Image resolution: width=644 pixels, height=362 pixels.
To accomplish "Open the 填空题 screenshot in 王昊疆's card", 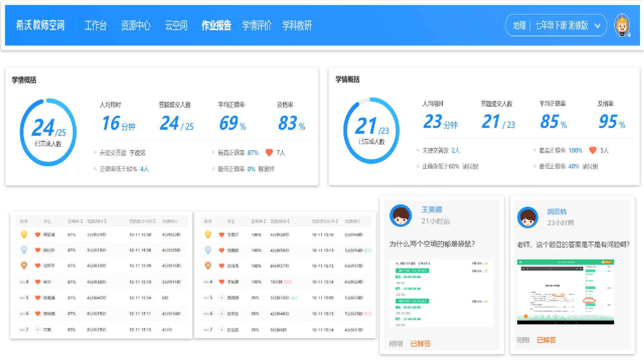I will pos(441,293).
